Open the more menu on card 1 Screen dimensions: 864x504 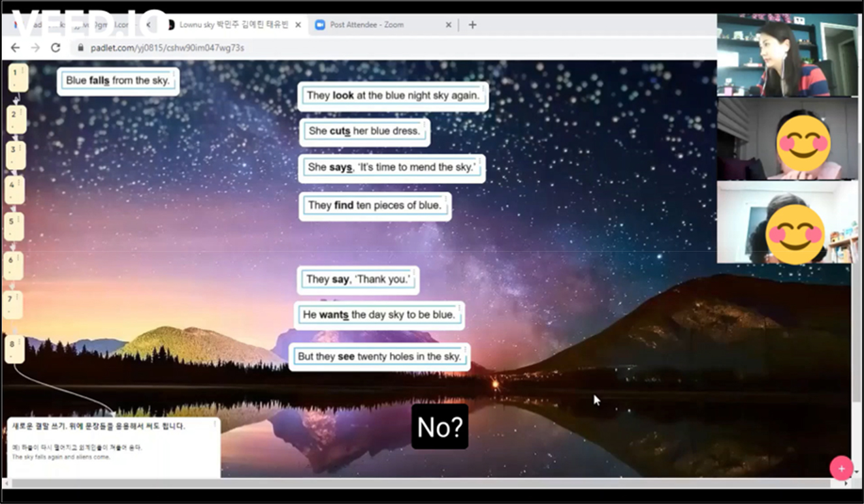[23, 70]
